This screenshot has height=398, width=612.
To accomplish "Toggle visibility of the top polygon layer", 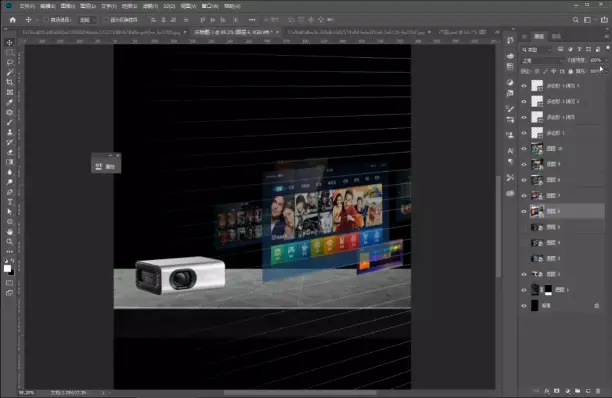I will point(524,85).
